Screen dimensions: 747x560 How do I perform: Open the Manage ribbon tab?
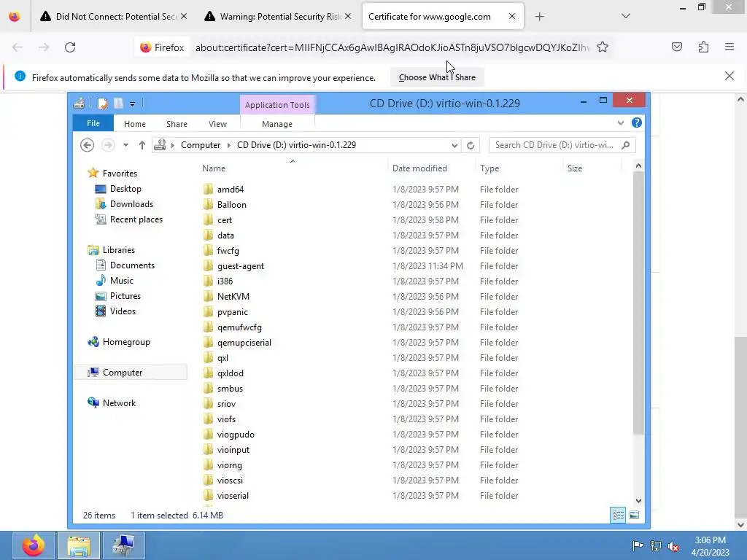tap(276, 124)
